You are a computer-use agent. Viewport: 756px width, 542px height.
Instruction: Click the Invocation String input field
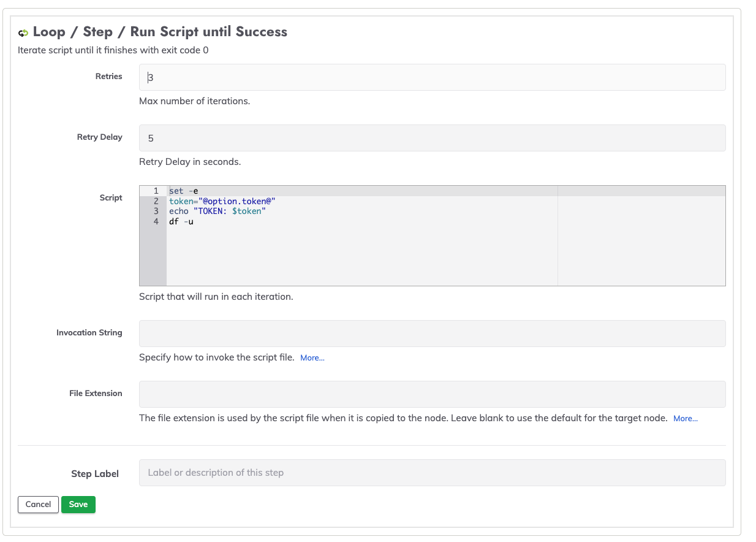click(432, 334)
